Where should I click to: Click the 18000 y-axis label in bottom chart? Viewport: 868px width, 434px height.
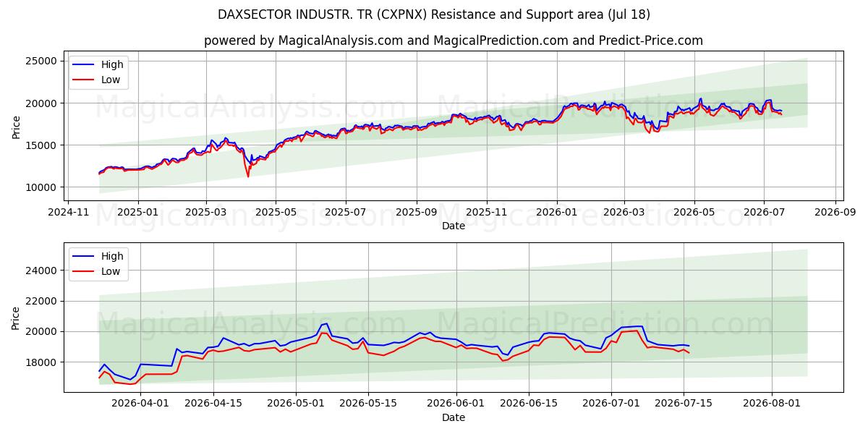(42, 362)
